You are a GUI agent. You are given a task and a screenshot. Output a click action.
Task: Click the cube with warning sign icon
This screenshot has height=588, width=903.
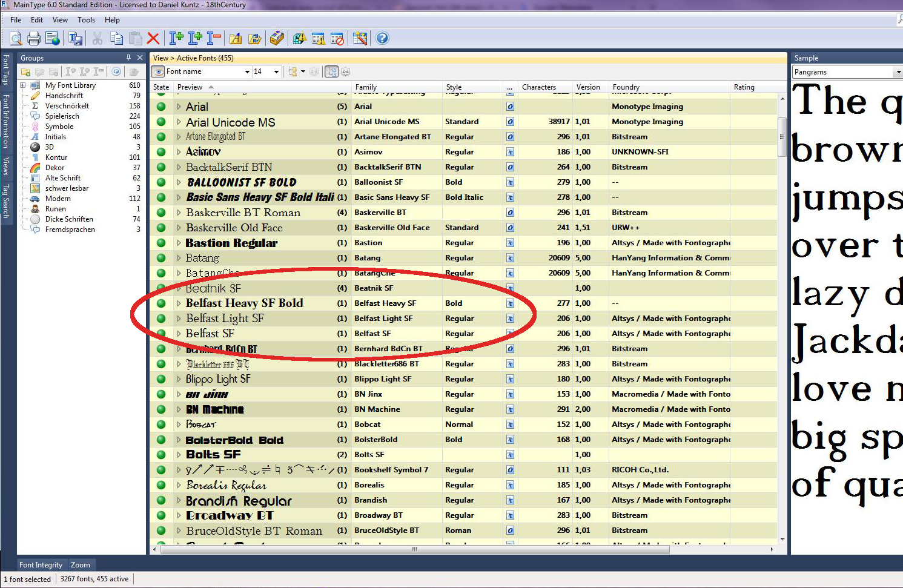point(299,39)
